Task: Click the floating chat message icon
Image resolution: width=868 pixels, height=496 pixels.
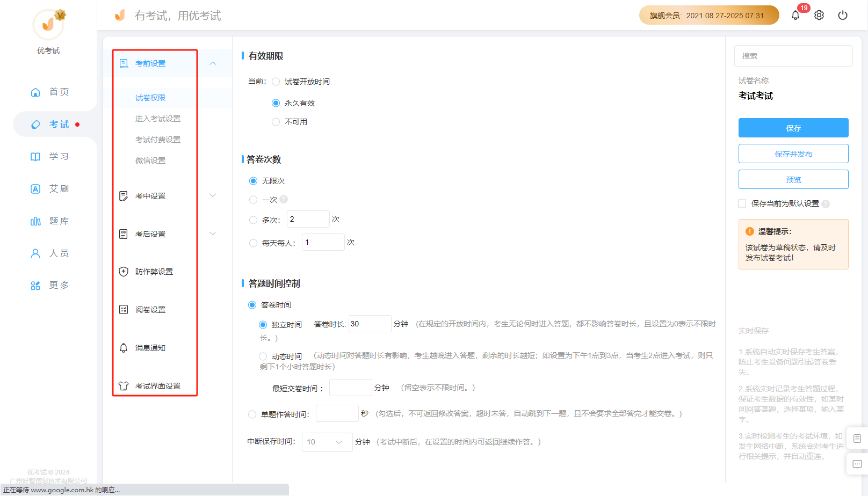Action: [x=857, y=464]
